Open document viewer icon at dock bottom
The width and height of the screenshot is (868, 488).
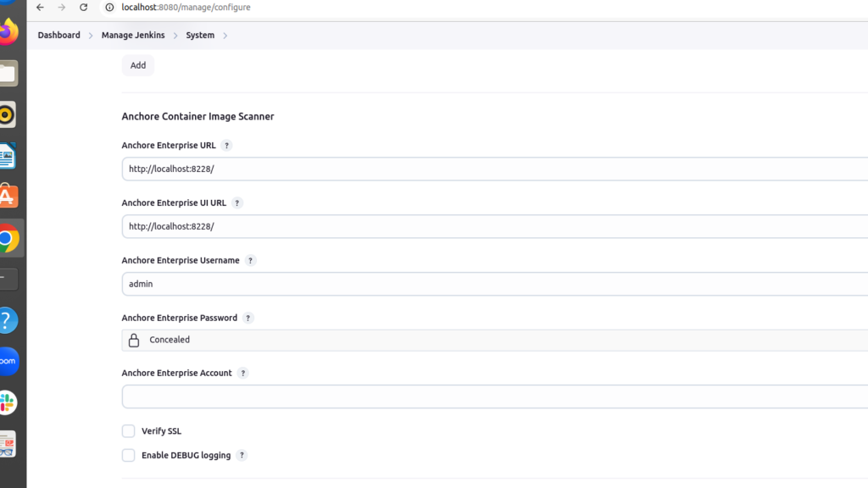pyautogui.click(x=8, y=444)
